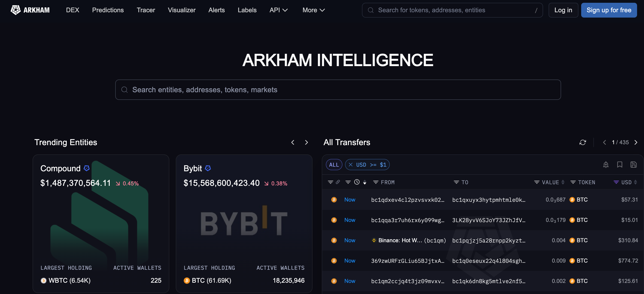This screenshot has width=644, height=294.
Task: Click the Arkham logo icon
Action: click(15, 10)
